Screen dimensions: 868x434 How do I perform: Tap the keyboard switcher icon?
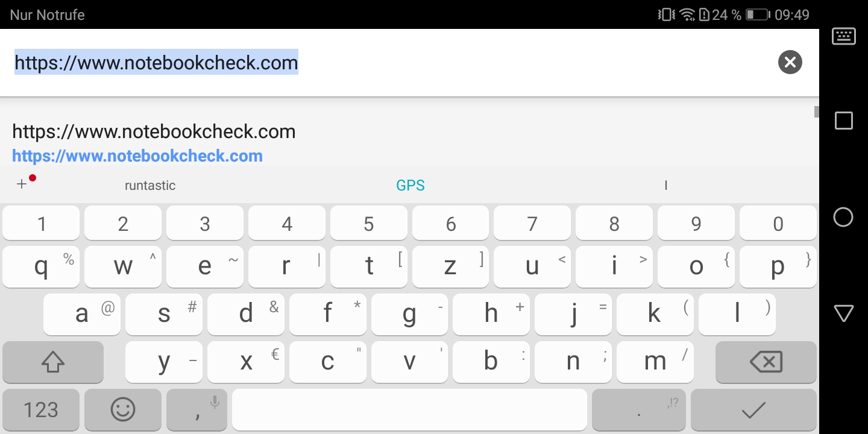coord(843,36)
